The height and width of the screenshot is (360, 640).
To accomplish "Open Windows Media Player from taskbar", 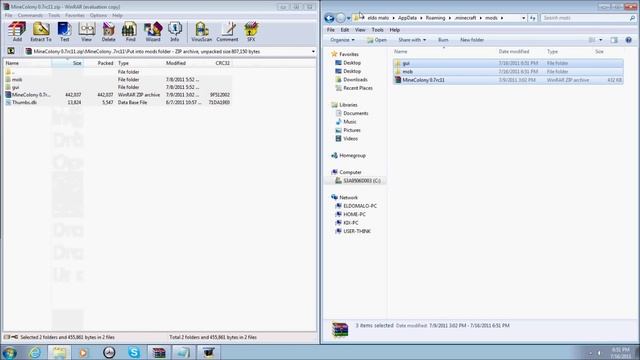I will [x=84, y=353].
